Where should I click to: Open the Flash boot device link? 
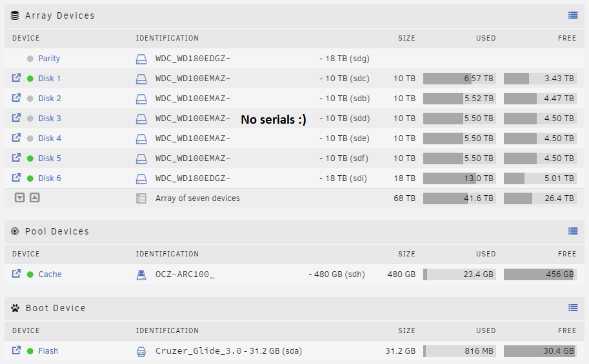(x=48, y=351)
